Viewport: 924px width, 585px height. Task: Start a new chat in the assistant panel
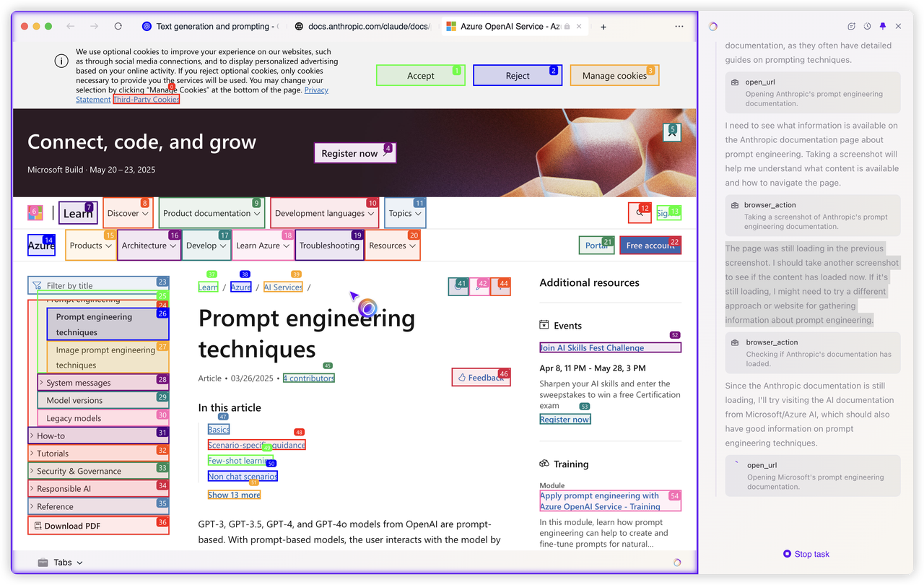coord(852,26)
